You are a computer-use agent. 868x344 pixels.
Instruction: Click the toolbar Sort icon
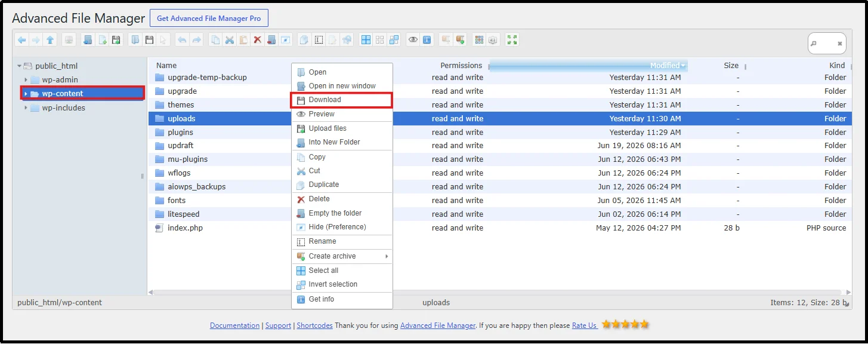tap(493, 40)
